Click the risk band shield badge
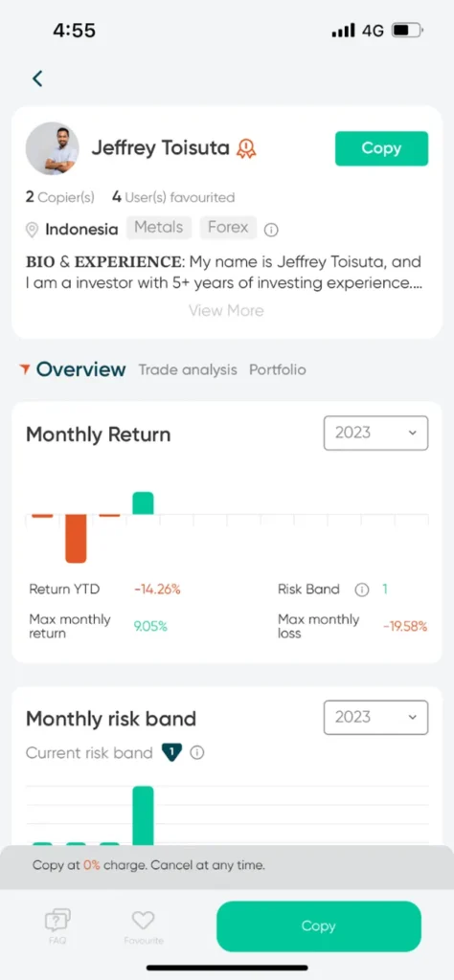Viewport: 454px width, 980px height. (x=170, y=752)
